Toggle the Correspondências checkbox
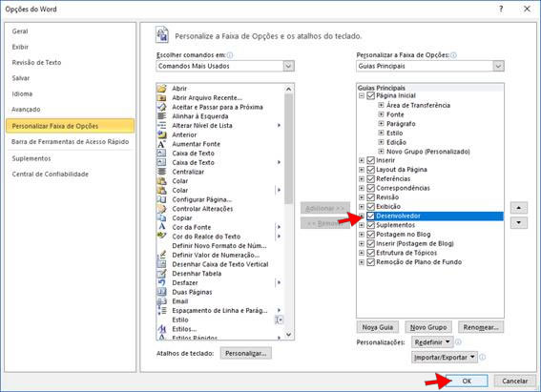Screen dimensions: 541x392 (x=370, y=188)
